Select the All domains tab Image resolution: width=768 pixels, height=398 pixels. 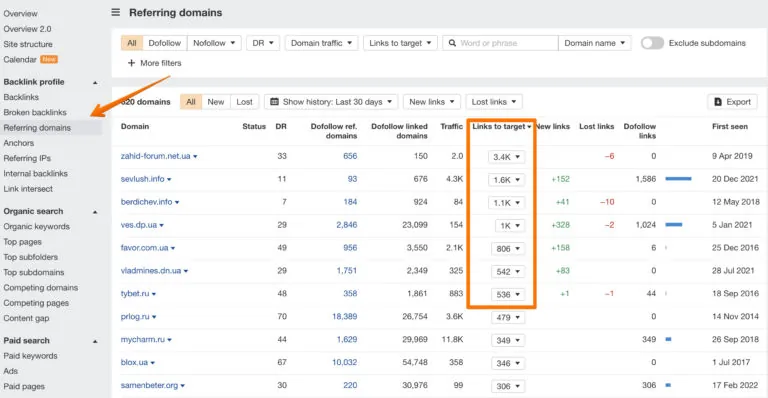pyautogui.click(x=191, y=102)
